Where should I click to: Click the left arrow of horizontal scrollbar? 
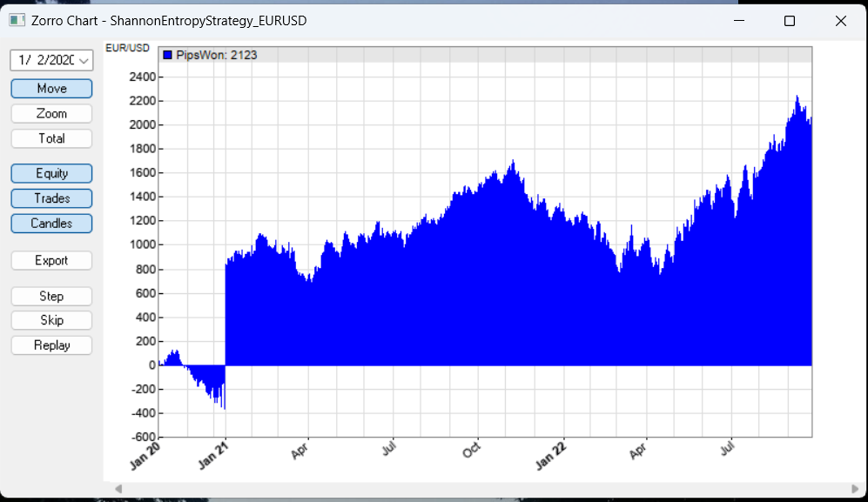[x=118, y=490]
